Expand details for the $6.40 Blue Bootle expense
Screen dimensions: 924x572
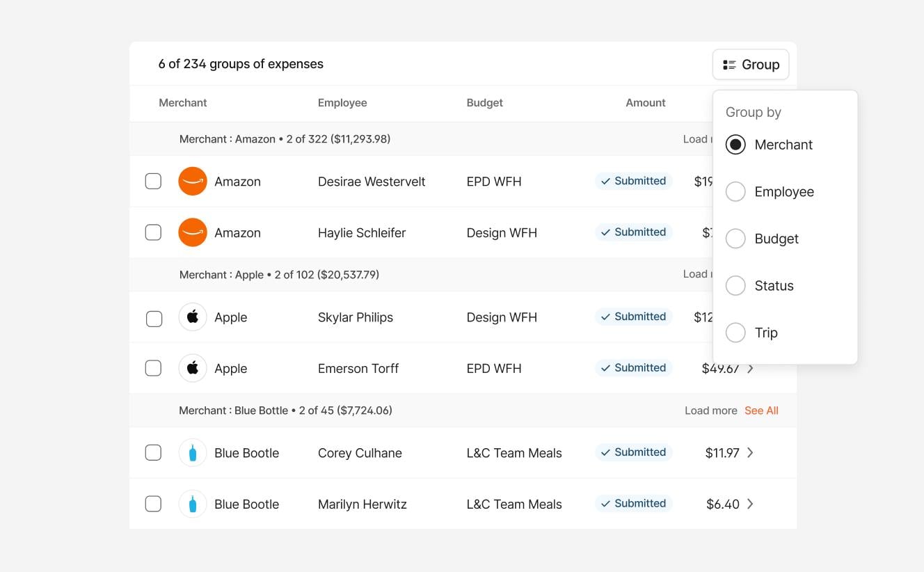pos(751,504)
